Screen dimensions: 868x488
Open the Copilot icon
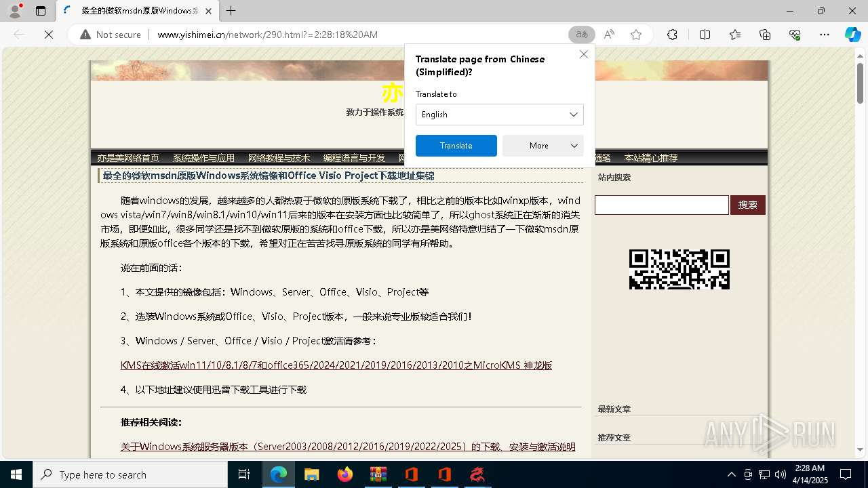[852, 35]
